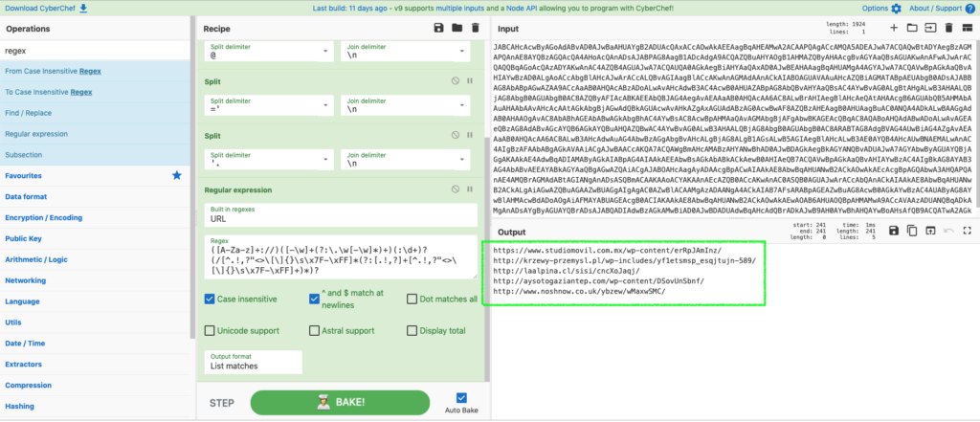Clear recipe with trash icon
The image size is (980, 422).
pyautogui.click(x=475, y=29)
